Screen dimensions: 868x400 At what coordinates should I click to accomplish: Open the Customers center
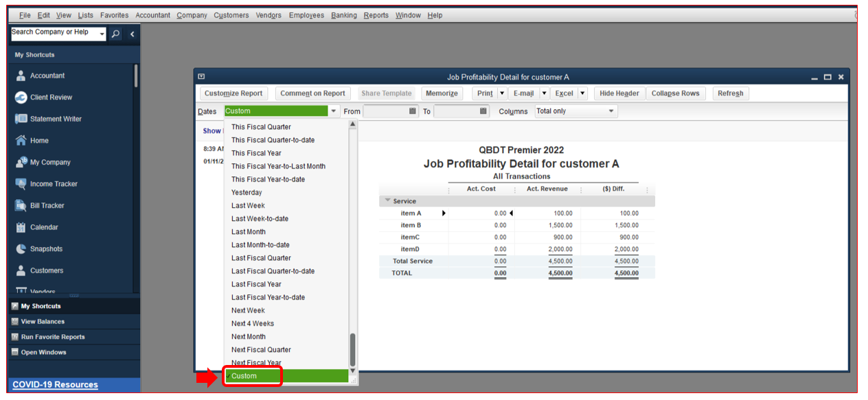[x=44, y=270]
